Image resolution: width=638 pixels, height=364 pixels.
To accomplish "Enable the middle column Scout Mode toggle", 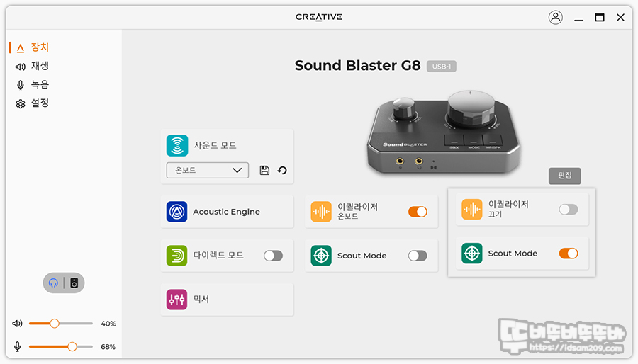I will tap(418, 256).
